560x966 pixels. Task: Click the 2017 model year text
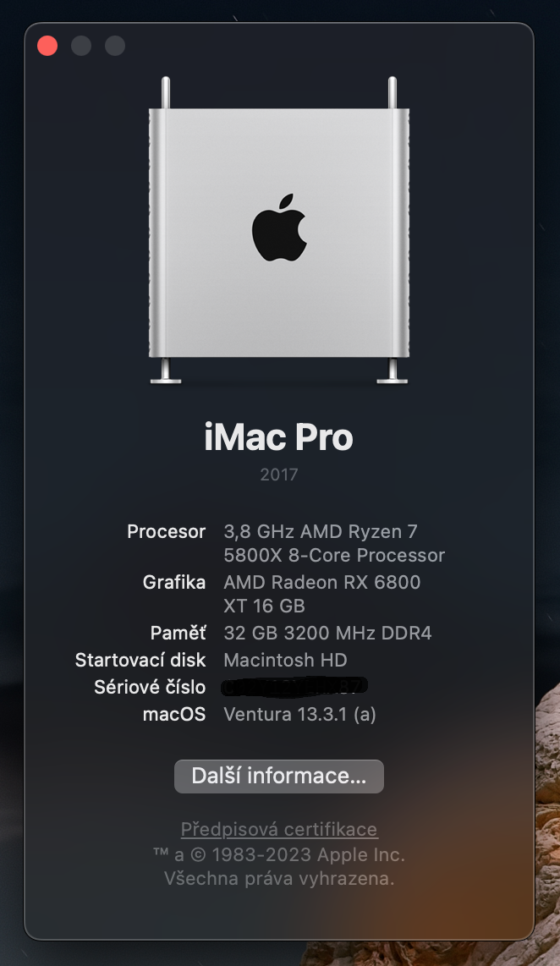point(279,475)
